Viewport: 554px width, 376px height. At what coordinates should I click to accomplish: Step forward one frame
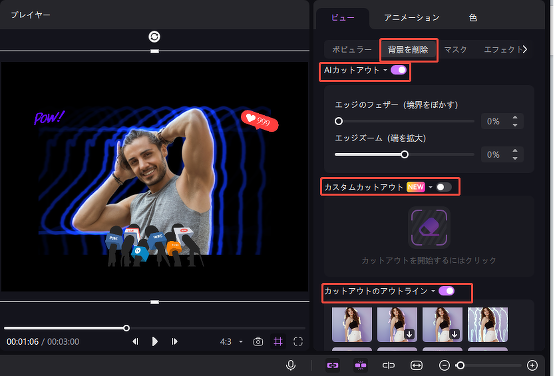click(x=174, y=341)
